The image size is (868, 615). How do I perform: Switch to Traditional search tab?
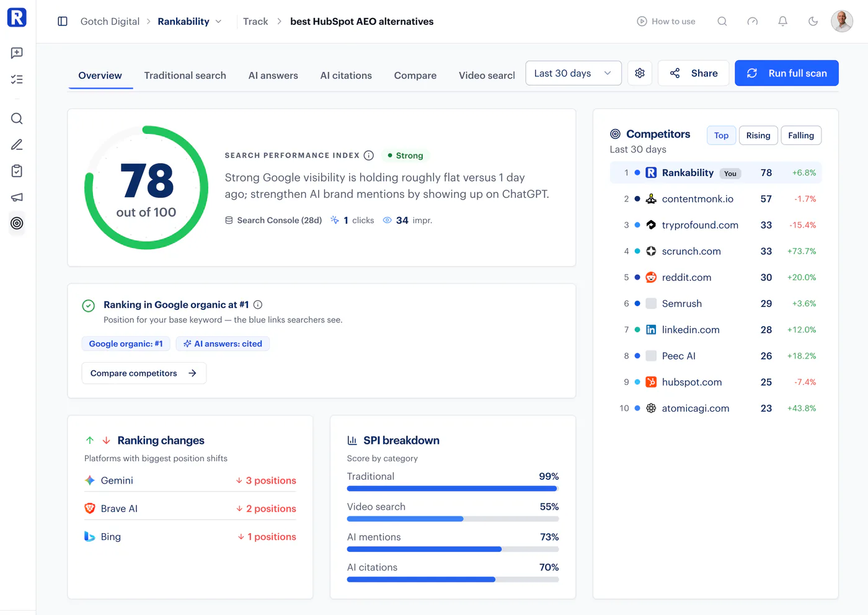pos(185,76)
